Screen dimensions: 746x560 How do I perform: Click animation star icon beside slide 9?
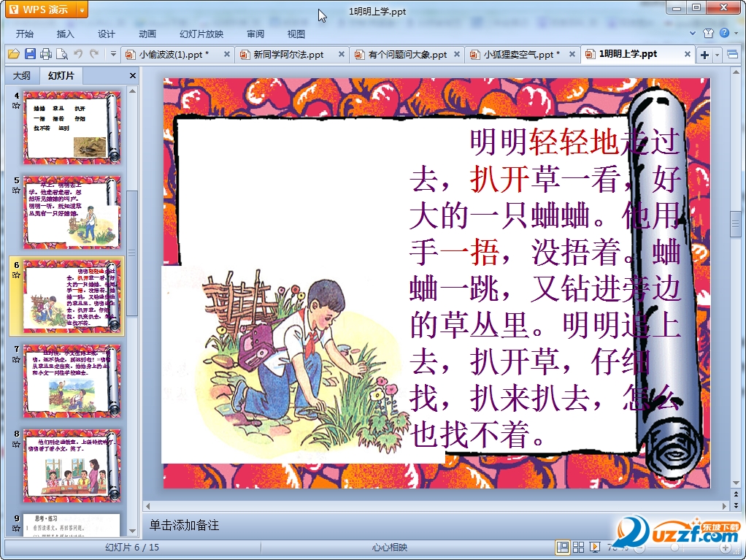16,528
